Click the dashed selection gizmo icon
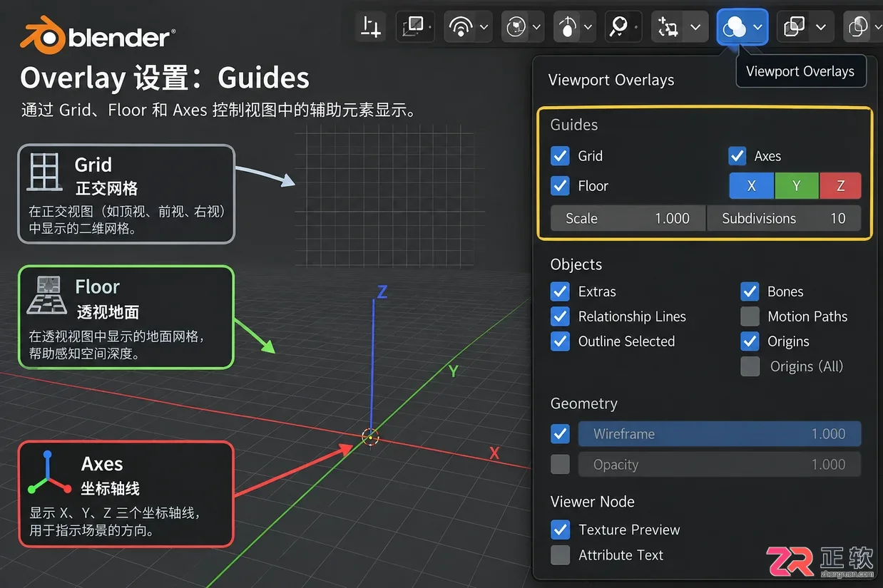Image resolution: width=883 pixels, height=588 pixels. coord(668,27)
